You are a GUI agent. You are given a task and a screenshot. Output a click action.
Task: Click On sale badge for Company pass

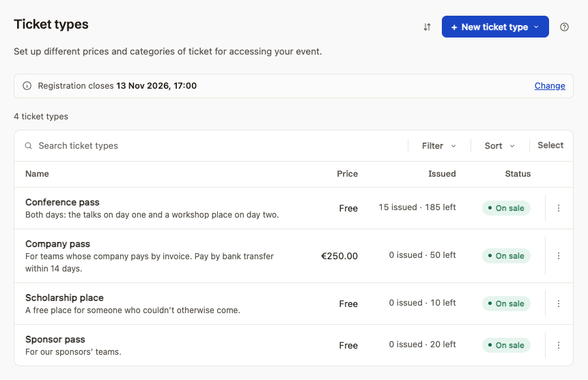(x=506, y=256)
